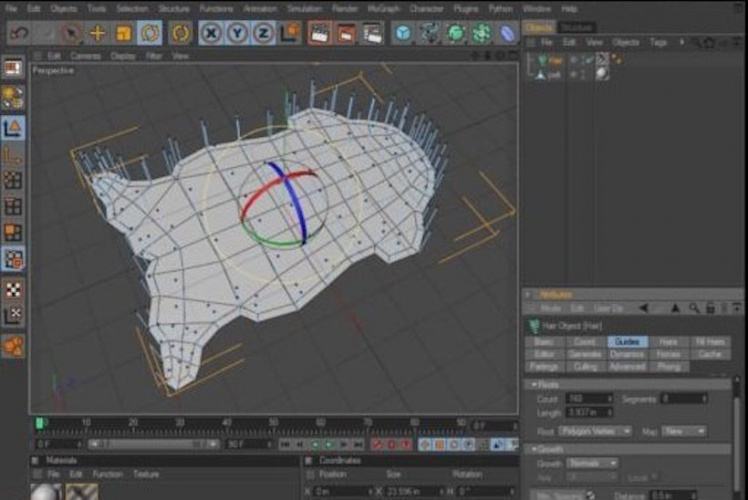Select the Model mode icon

pos(13,127)
